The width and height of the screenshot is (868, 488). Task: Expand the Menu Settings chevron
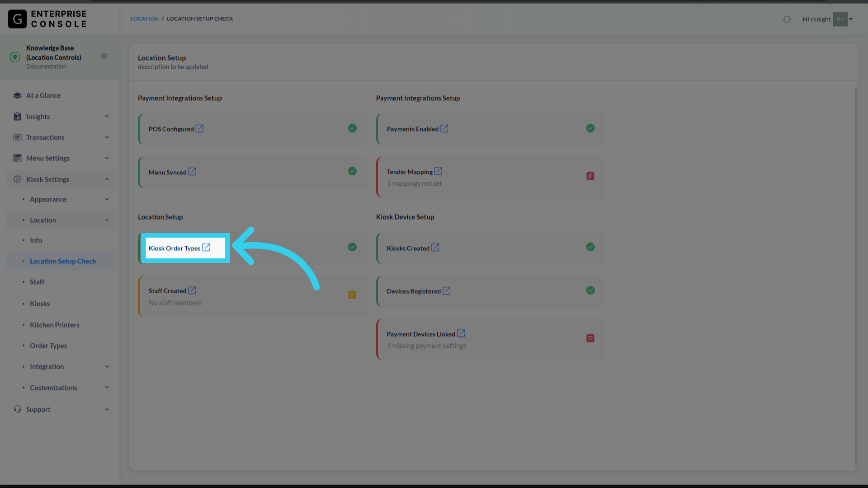[107, 158]
